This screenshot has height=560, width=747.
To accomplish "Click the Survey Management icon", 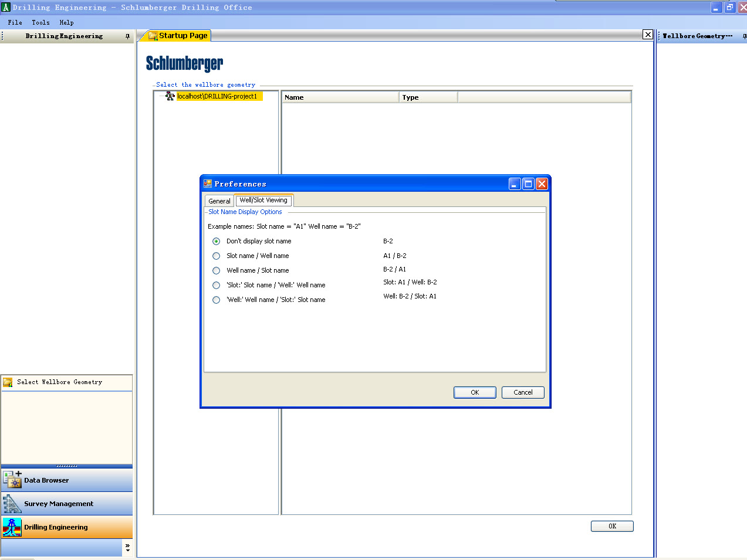I will [12, 504].
